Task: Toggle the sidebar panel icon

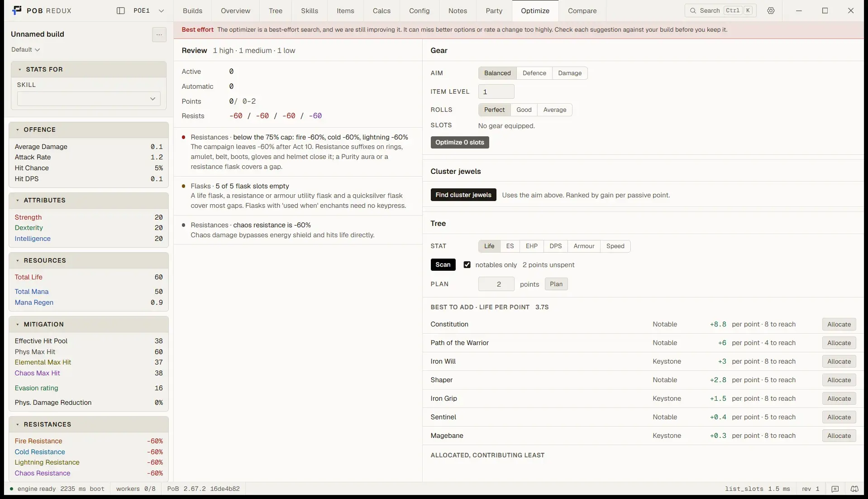Action: [120, 10]
